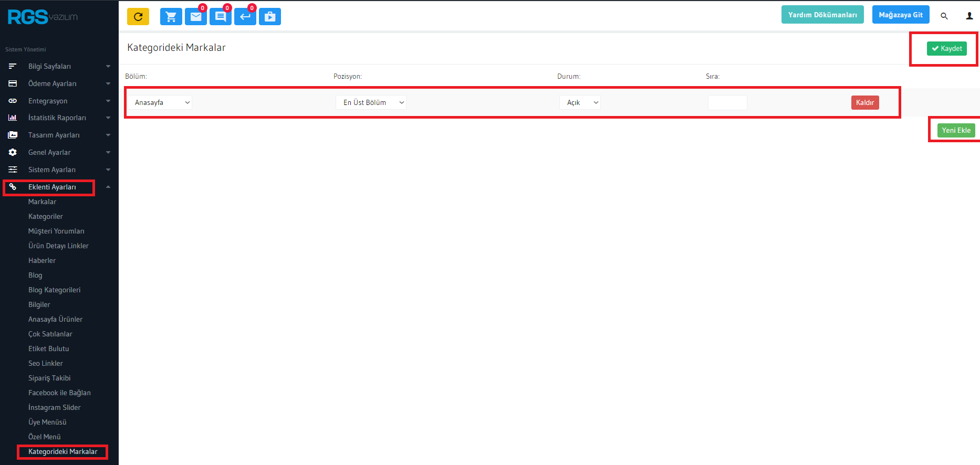This screenshot has width=980, height=465.
Task: Open the Bölüm dropdown showing Anasayfa
Action: pyautogui.click(x=161, y=103)
